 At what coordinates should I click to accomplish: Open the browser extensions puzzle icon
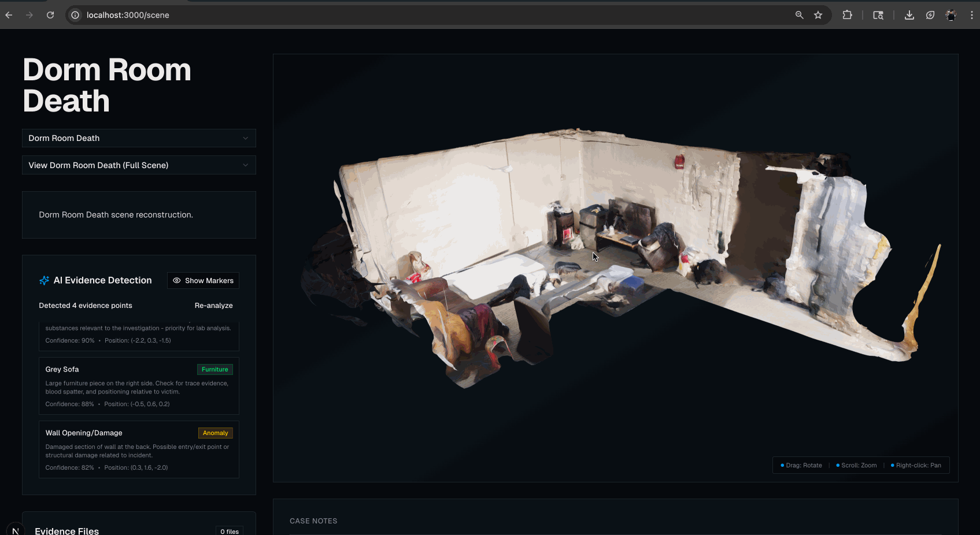click(x=847, y=15)
